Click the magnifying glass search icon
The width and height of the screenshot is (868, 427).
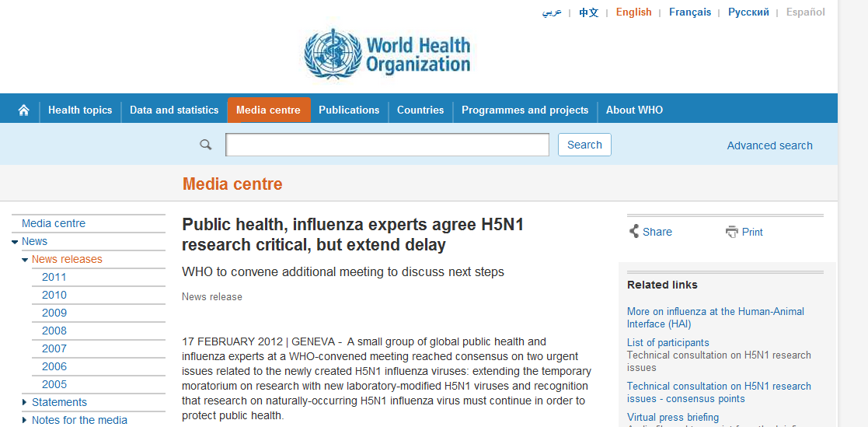pyautogui.click(x=206, y=145)
